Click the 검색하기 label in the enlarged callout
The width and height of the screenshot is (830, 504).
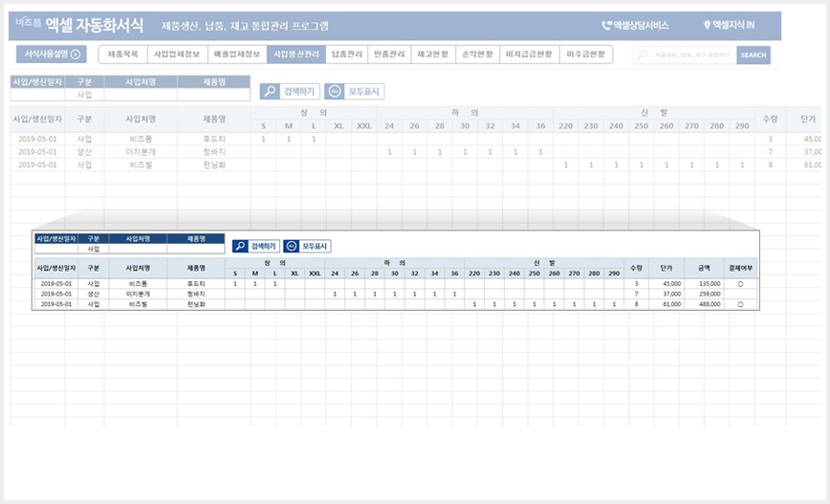coord(264,246)
